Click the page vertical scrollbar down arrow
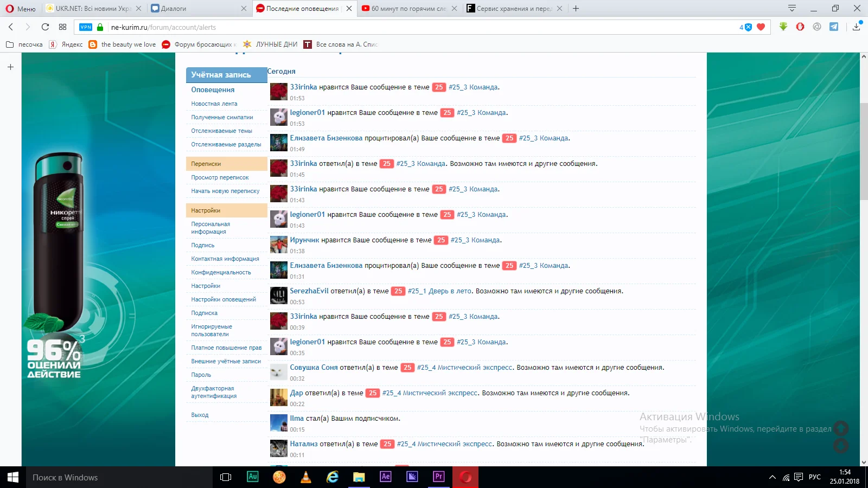Screen dimensions: 868x488 (863, 462)
